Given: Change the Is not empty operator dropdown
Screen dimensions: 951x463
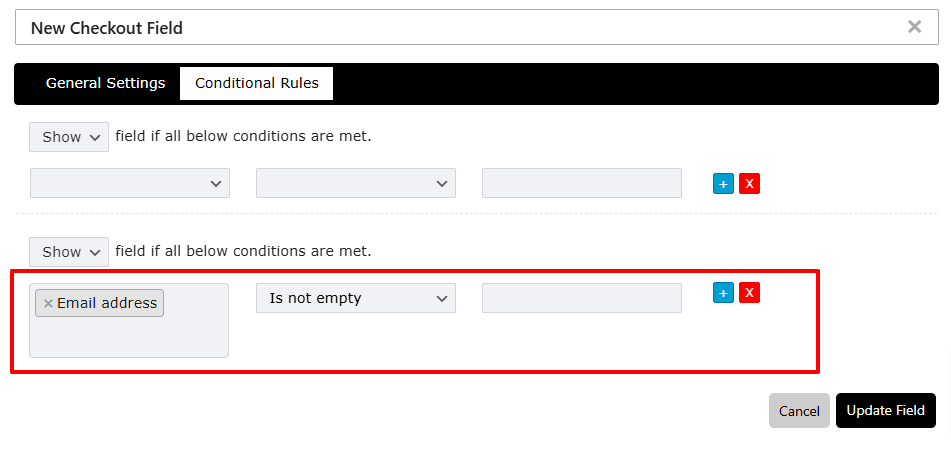Looking at the screenshot, I should (x=356, y=298).
